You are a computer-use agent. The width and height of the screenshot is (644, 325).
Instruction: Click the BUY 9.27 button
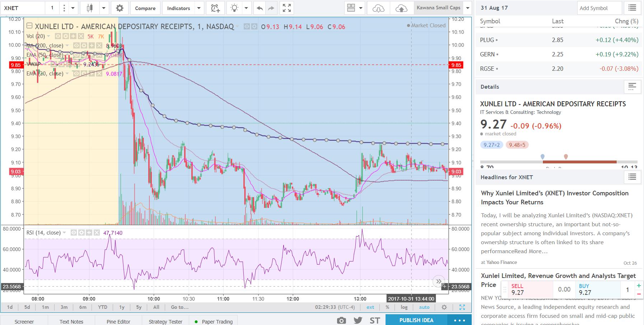coord(598,289)
